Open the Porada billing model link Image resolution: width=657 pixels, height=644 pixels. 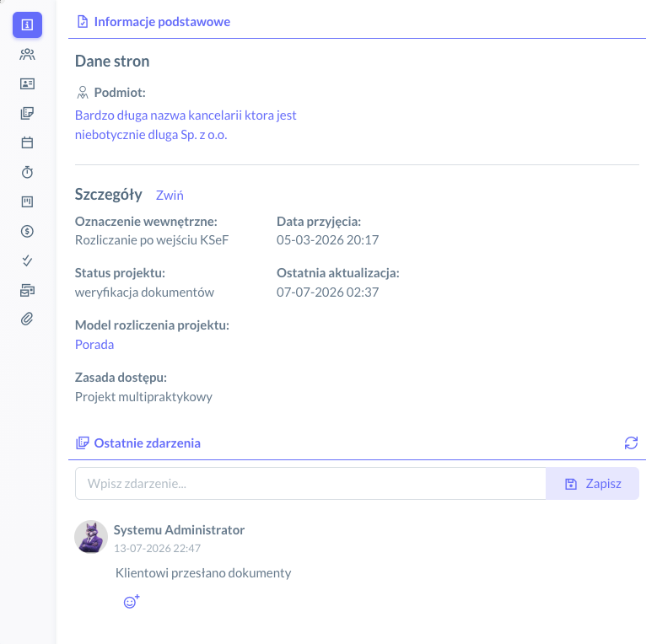pyautogui.click(x=94, y=344)
